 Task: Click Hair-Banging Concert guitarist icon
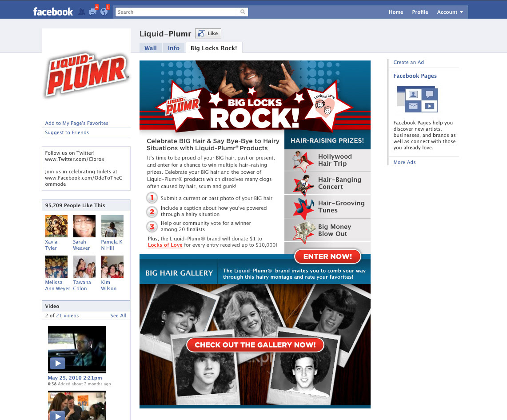tap(303, 185)
